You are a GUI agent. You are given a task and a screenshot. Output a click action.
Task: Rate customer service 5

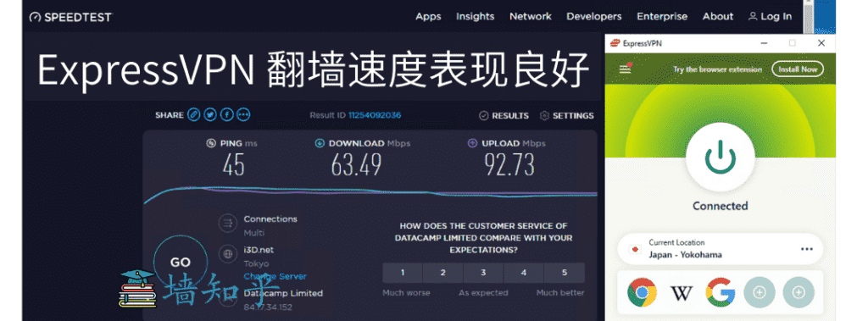coord(565,272)
